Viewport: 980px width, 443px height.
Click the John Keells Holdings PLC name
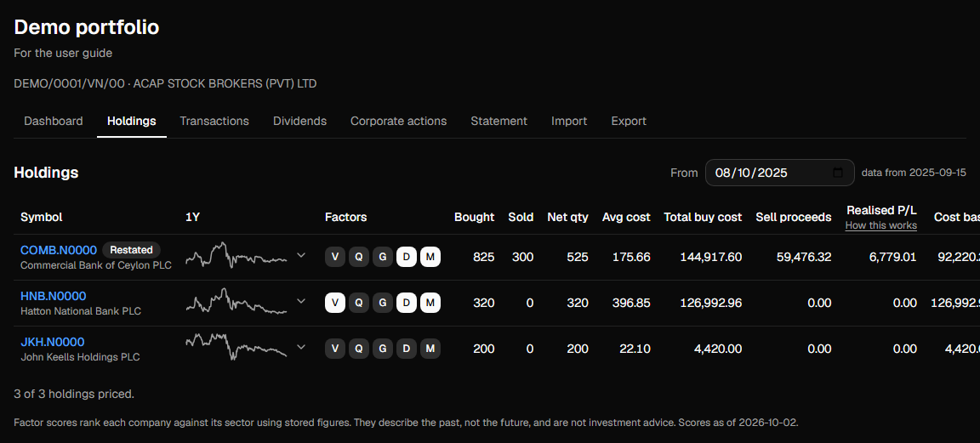pos(80,357)
